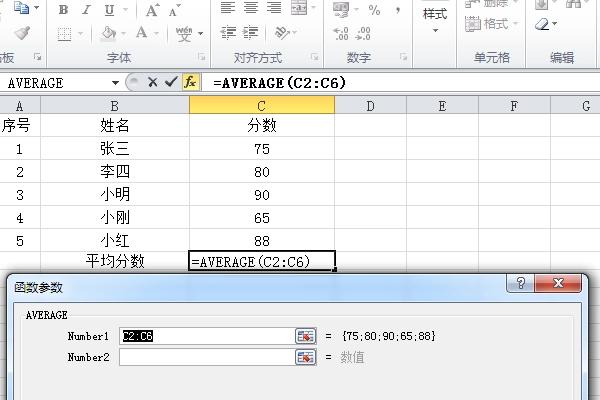Click into the Number2 input field
This screenshot has height=400, width=600.
pos(205,357)
